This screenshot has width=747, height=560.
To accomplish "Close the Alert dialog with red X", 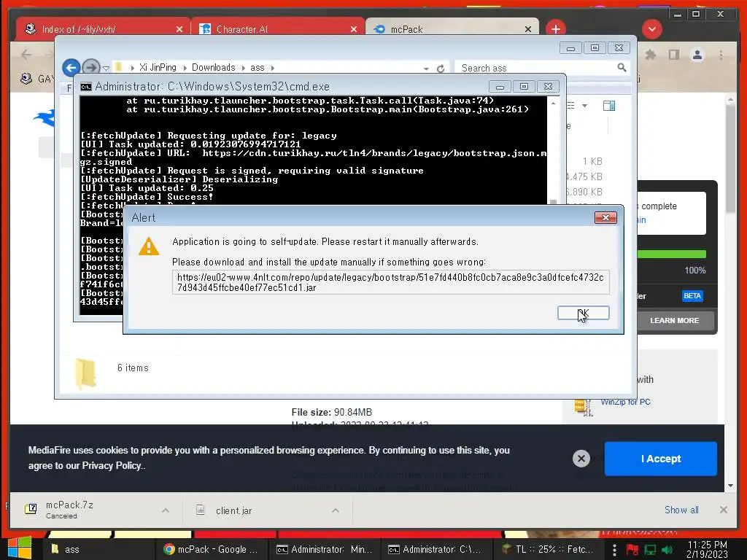I will click(x=605, y=217).
